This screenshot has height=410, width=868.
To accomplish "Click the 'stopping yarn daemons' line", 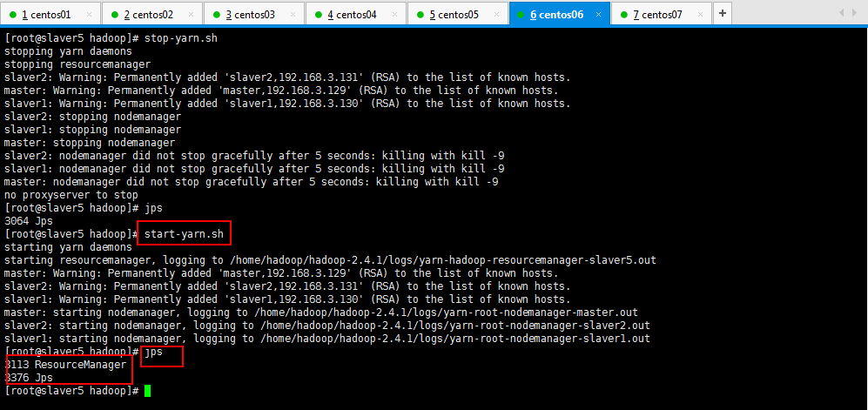I will [68, 51].
